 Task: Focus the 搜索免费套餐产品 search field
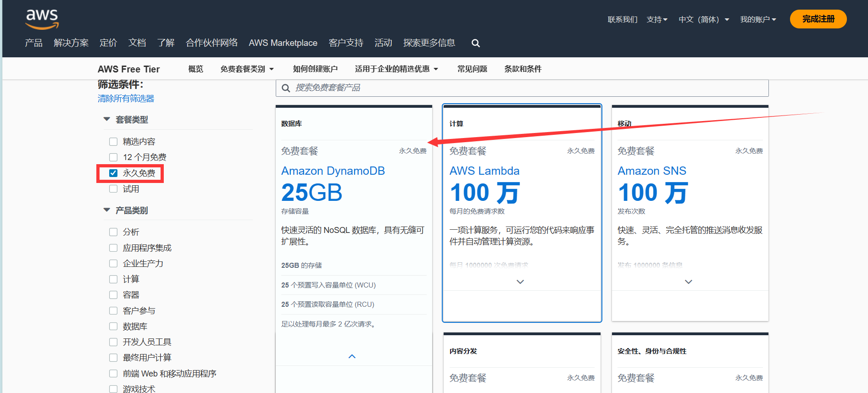pyautogui.click(x=522, y=88)
